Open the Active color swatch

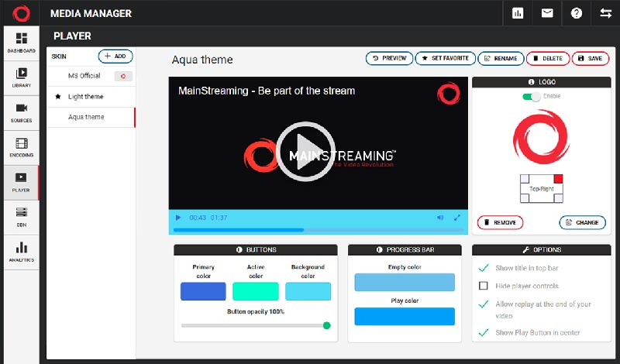[256, 291]
